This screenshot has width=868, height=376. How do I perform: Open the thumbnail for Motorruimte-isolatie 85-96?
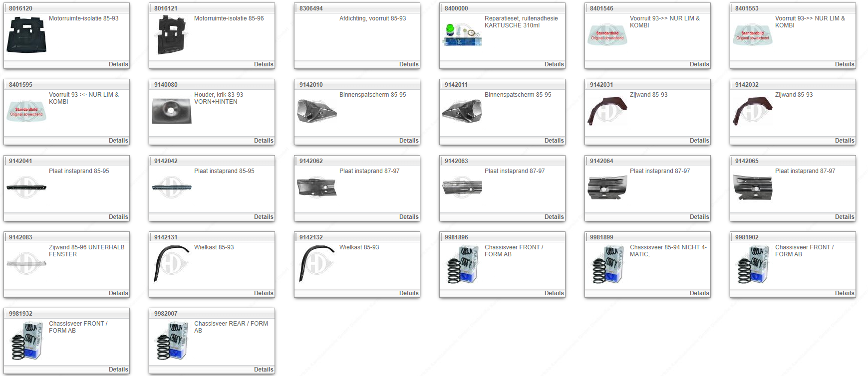(x=172, y=35)
